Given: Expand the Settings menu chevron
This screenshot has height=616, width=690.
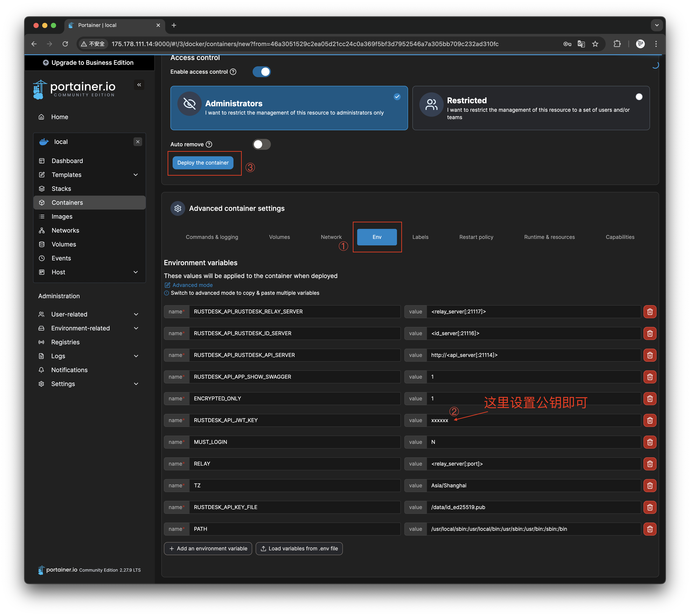Looking at the screenshot, I should click(x=136, y=384).
